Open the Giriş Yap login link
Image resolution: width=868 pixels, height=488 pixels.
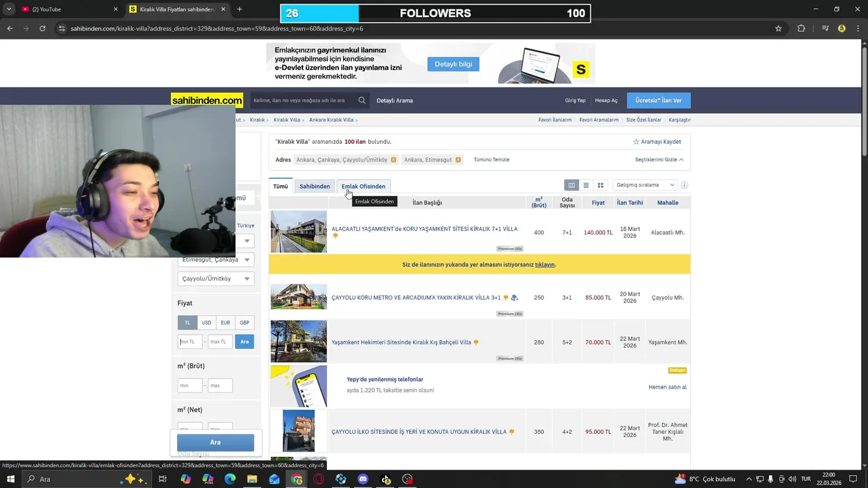575,100
